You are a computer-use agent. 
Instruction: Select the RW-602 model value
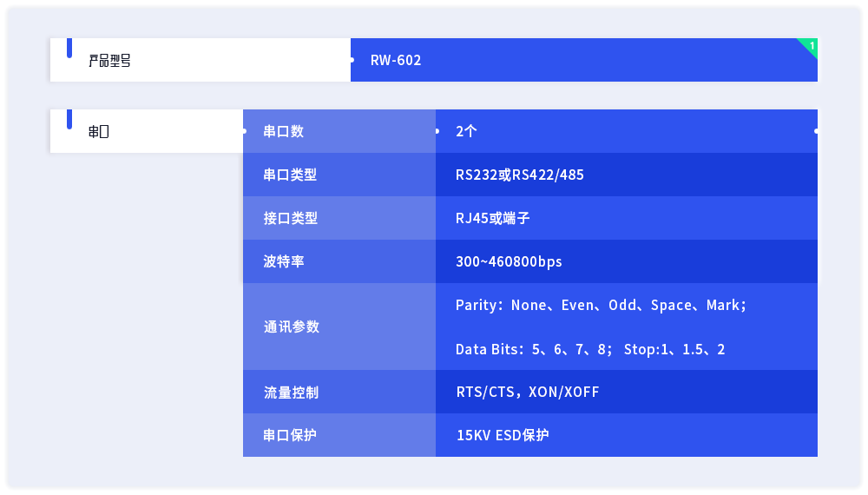(x=396, y=60)
